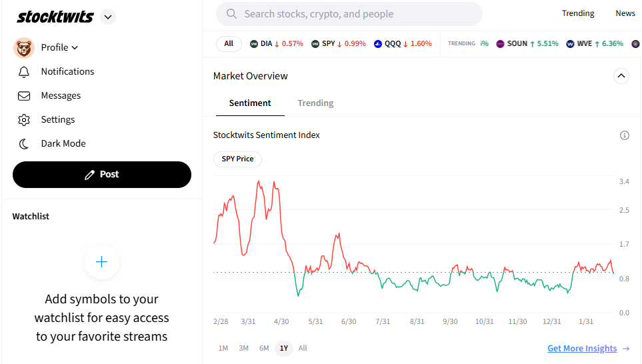The image size is (642, 364).
Task: Click the WVE ticker logo icon
Action: 570,44
